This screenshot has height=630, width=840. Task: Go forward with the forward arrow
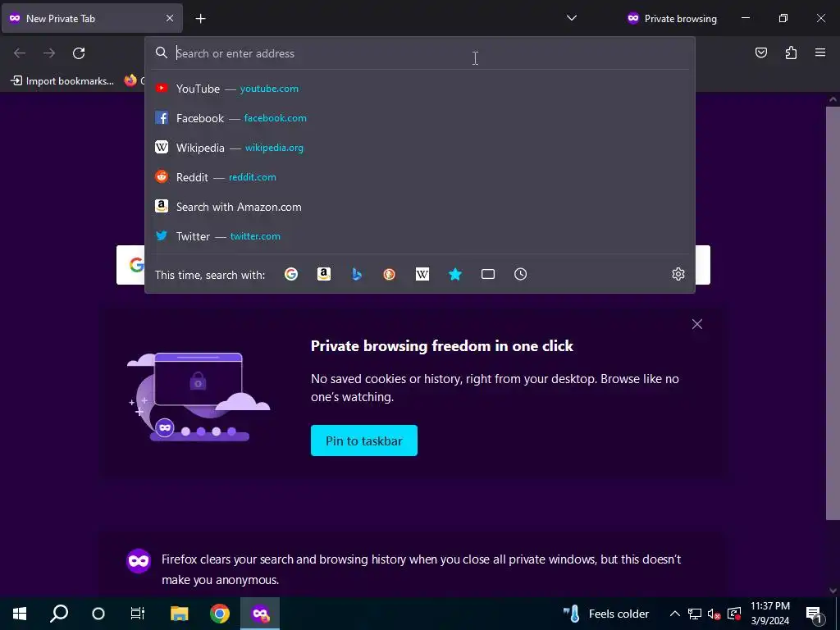49,53
